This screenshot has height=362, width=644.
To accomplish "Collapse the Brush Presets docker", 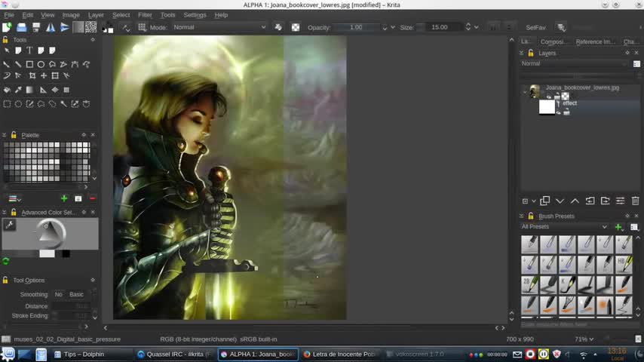I will coord(522,216).
